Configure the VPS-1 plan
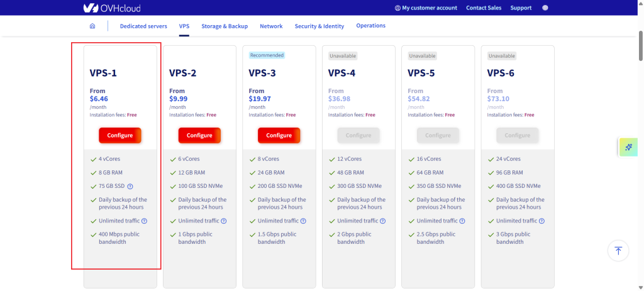The width and height of the screenshot is (644, 291). click(x=120, y=136)
